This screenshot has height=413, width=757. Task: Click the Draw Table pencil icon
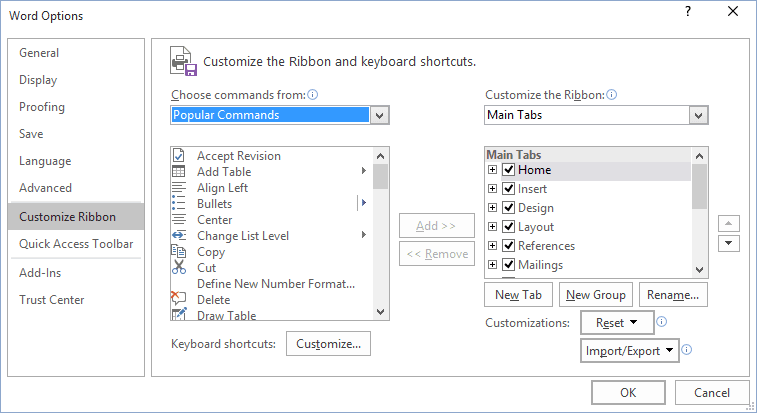click(179, 314)
